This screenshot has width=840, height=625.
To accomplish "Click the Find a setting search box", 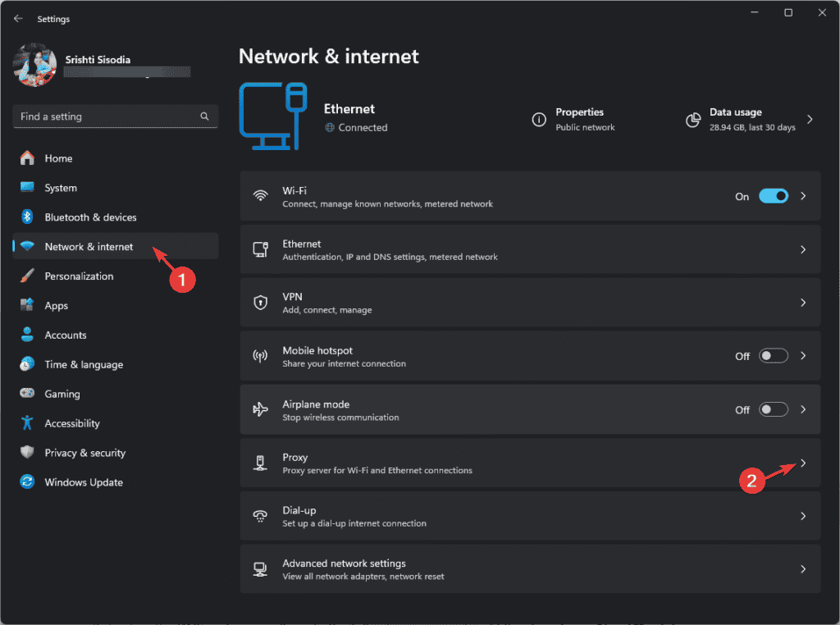I will pyautogui.click(x=107, y=116).
